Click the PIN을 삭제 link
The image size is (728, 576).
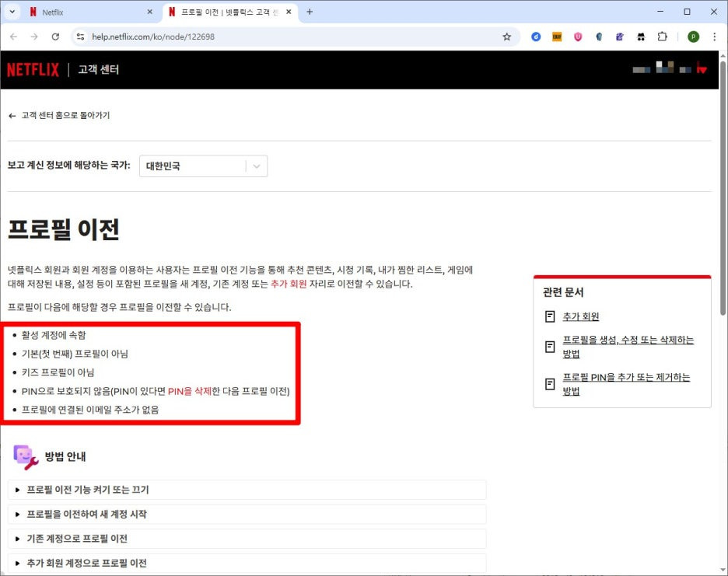pyautogui.click(x=190, y=391)
